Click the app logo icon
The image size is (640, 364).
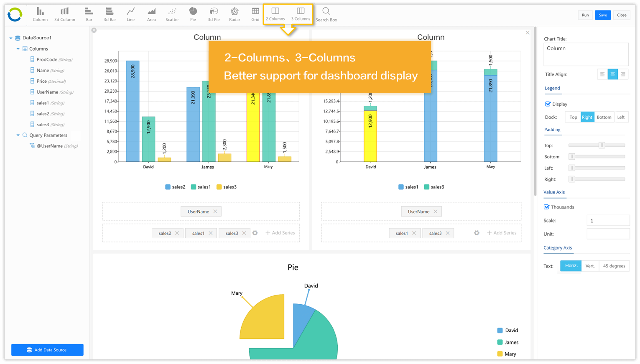click(15, 15)
